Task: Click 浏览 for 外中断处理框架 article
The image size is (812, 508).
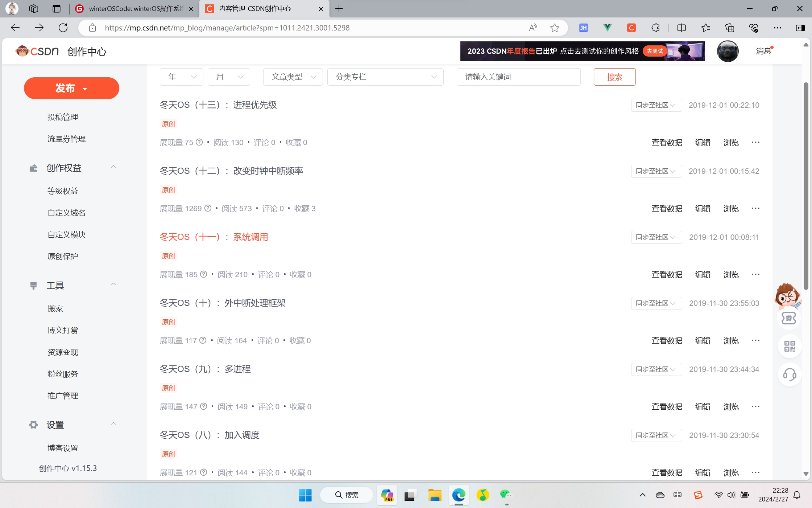Action: [x=731, y=340]
